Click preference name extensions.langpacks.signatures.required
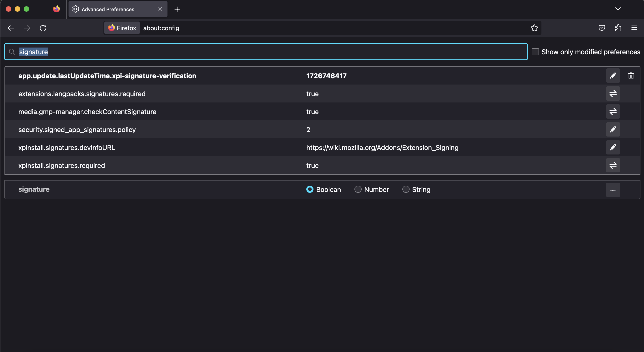This screenshot has height=352, width=644. click(x=82, y=94)
